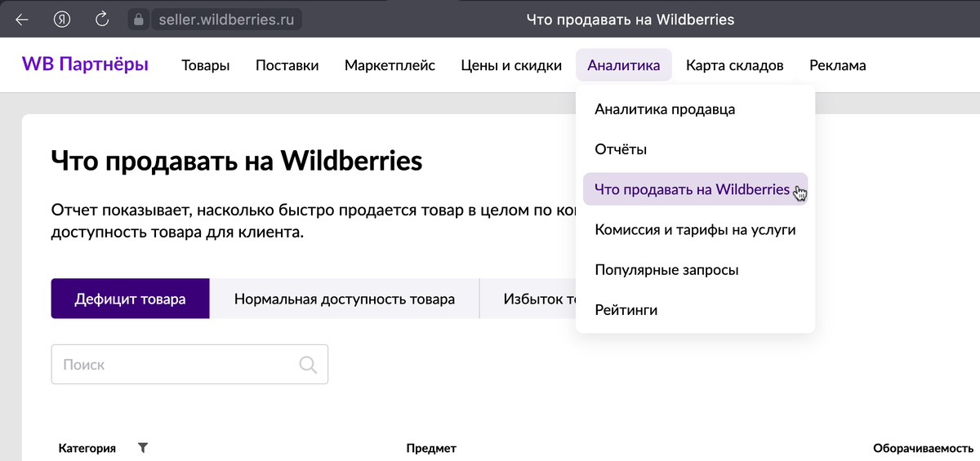Click the Оборачиваемость column header

pos(923,448)
